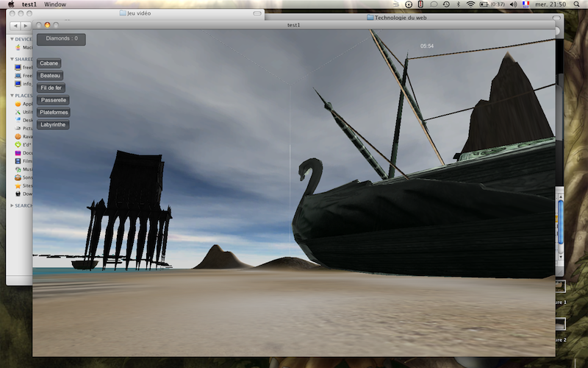
Task: Select the Beateau teleport button
Action: coord(51,76)
